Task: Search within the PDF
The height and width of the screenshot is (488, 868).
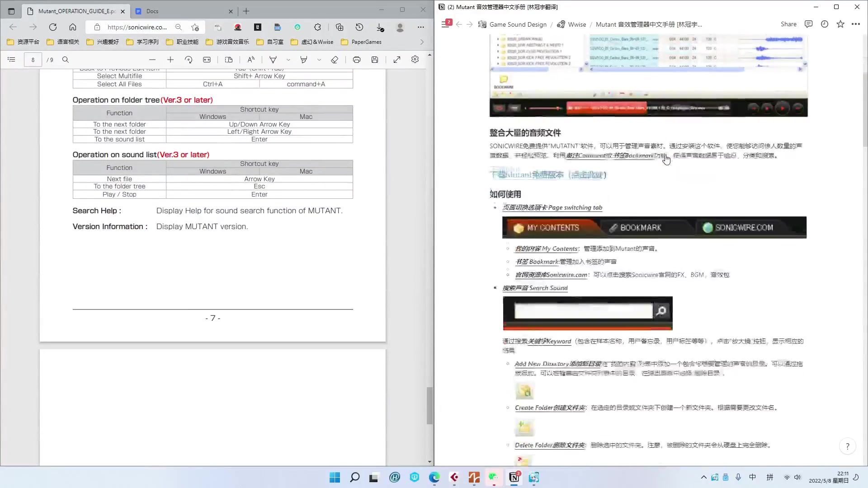Action: pos(66,60)
